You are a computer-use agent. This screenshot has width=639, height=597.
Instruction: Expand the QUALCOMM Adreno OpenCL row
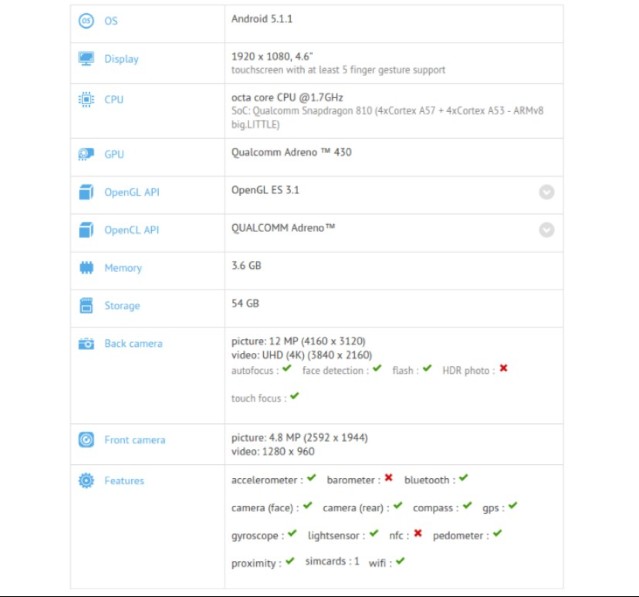pyautogui.click(x=546, y=230)
